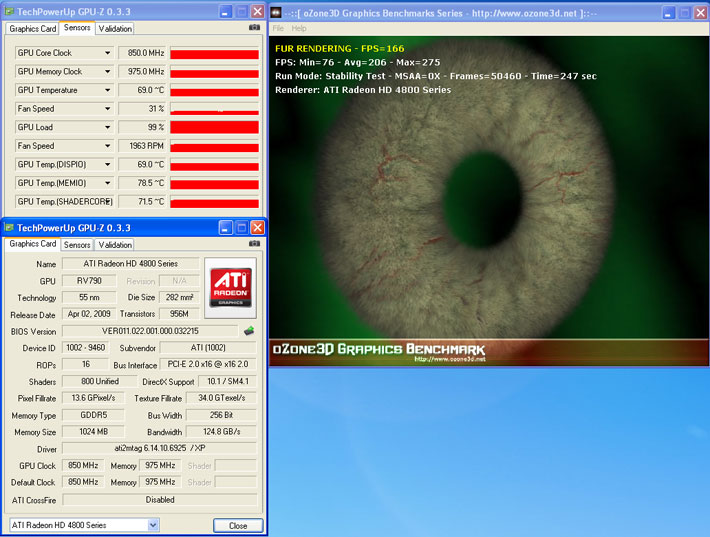Screen dimensions: 710x537
Task: Click the 850.0 MHz core clock value
Action: pos(142,53)
